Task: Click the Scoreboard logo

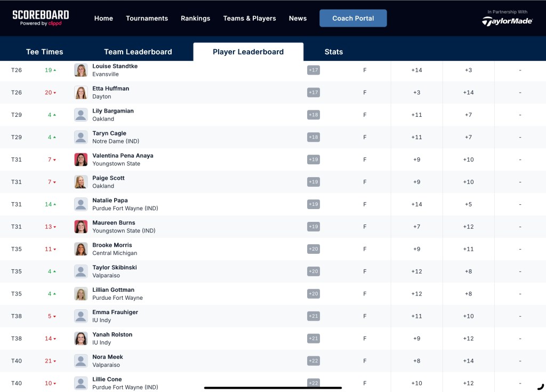Action: click(x=41, y=18)
